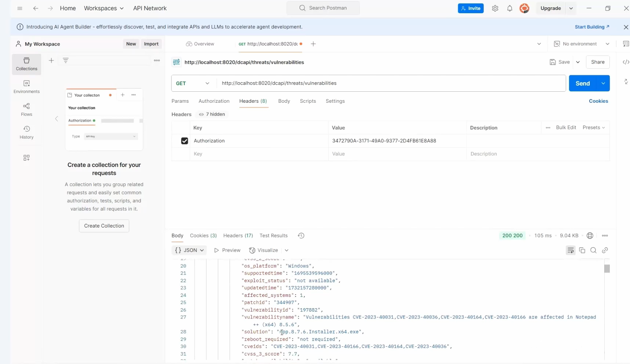Open the JSON format dropdown
Screen dimensions: 630x364
(189, 250)
